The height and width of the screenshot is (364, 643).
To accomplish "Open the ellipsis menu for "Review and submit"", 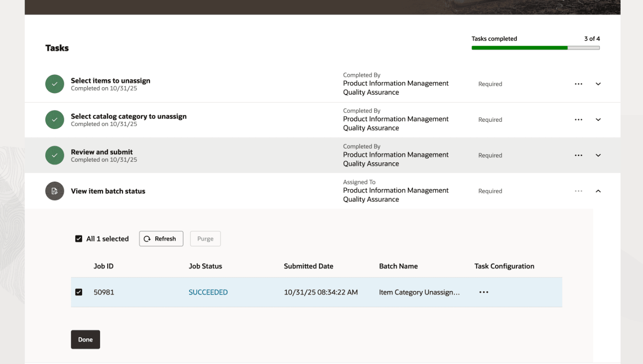I will click(578, 155).
